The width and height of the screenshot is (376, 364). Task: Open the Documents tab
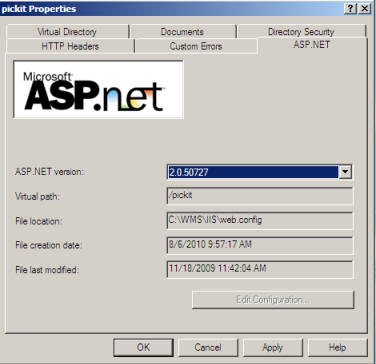pos(182,32)
